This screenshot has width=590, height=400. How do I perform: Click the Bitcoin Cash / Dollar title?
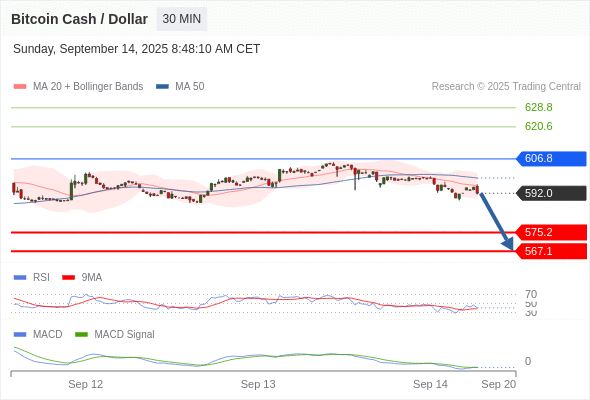coord(79,19)
